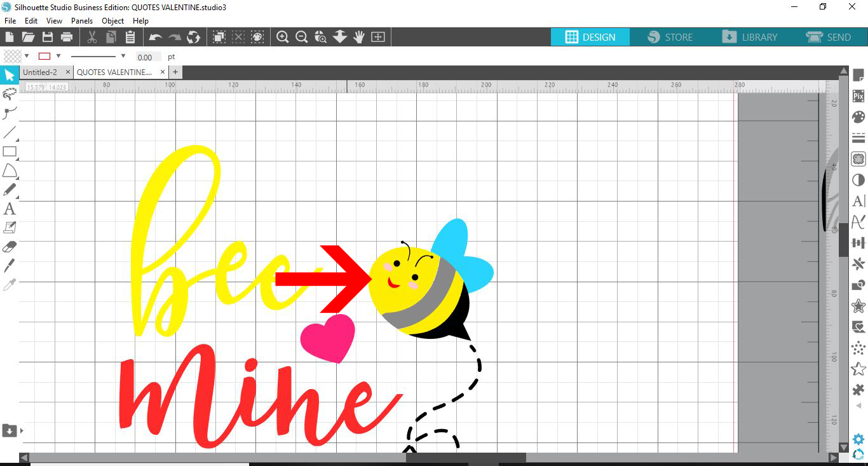Redo the last undone action
Viewport: 868px width, 466px height.
175,38
